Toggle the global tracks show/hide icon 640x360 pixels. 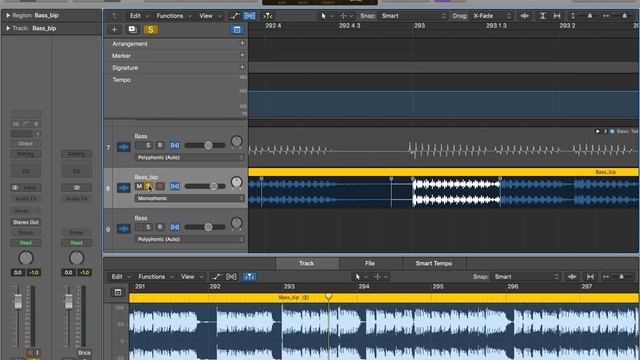(x=237, y=29)
